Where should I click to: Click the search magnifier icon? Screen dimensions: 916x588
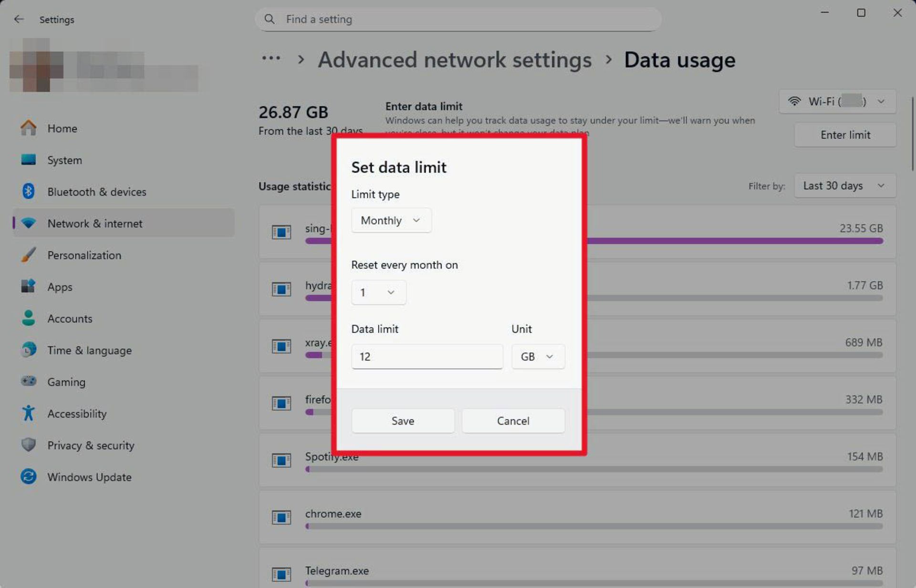pos(269,19)
